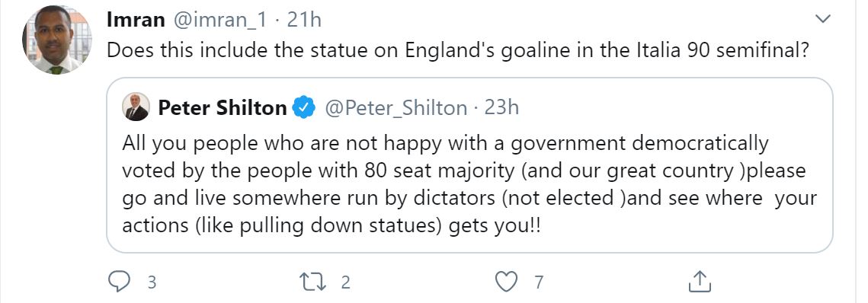Click the tweet text about Italia 90 semifinal

coord(459,51)
